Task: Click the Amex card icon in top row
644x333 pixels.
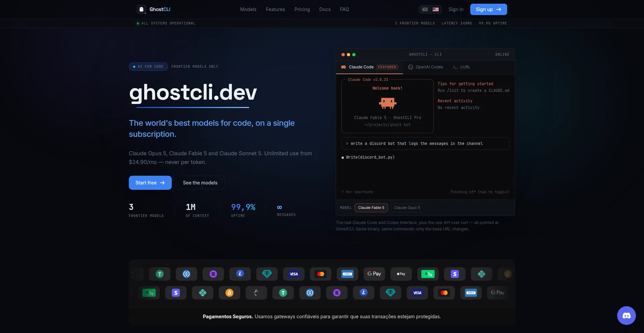Action: point(347,274)
